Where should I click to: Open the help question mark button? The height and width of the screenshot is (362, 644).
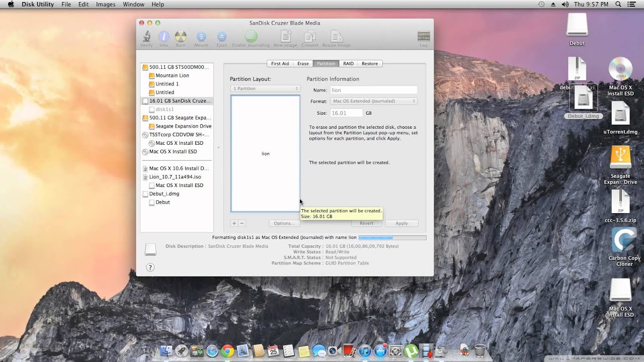coord(150,267)
